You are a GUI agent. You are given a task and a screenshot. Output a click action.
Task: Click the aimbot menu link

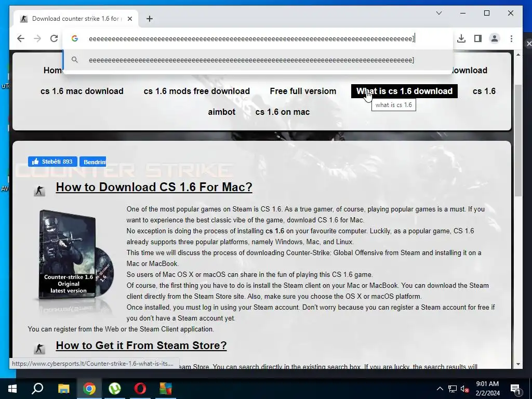coord(221,112)
